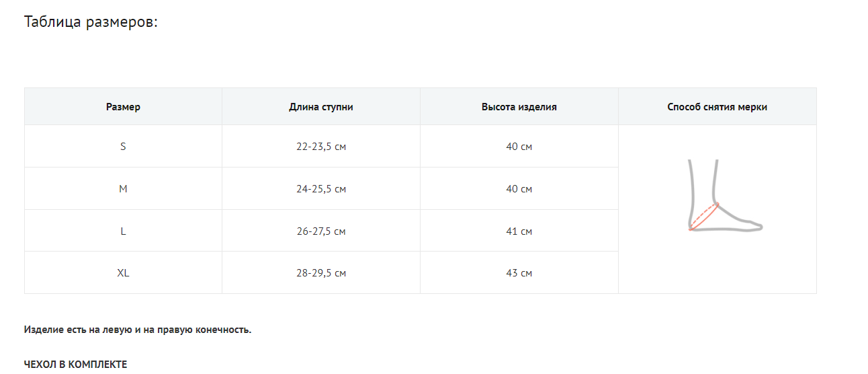Viewport: 868px width, 374px height.
Task: Click the "41 см" height cell
Action: point(519,231)
